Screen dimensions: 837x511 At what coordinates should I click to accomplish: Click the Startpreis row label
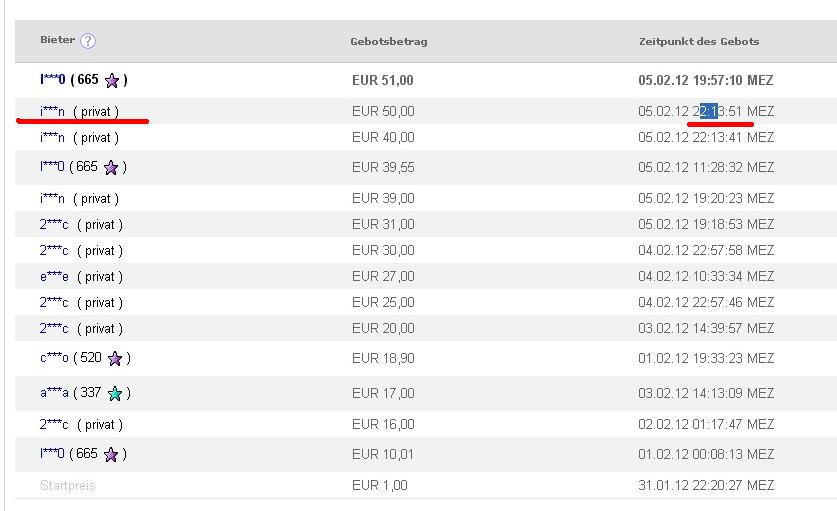68,485
